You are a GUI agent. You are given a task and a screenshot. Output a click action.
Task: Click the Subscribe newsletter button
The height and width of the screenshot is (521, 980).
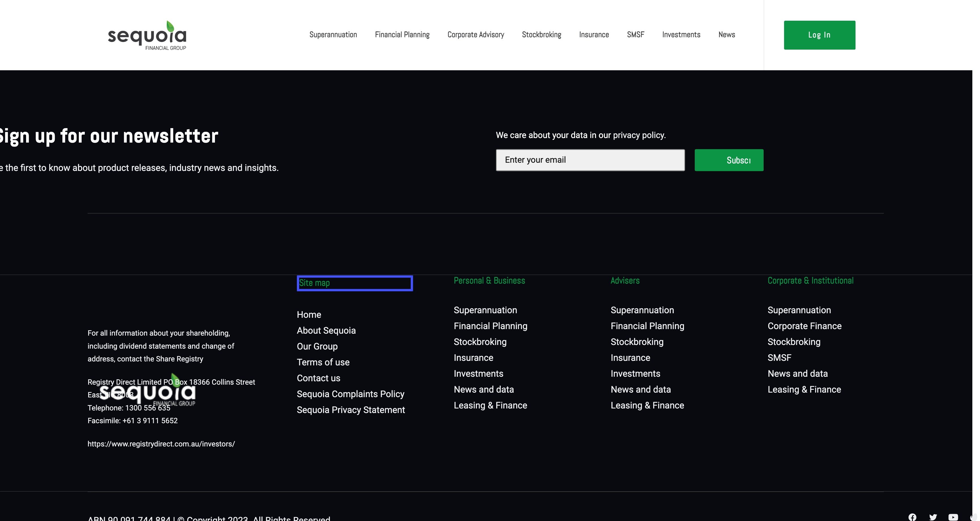point(728,160)
